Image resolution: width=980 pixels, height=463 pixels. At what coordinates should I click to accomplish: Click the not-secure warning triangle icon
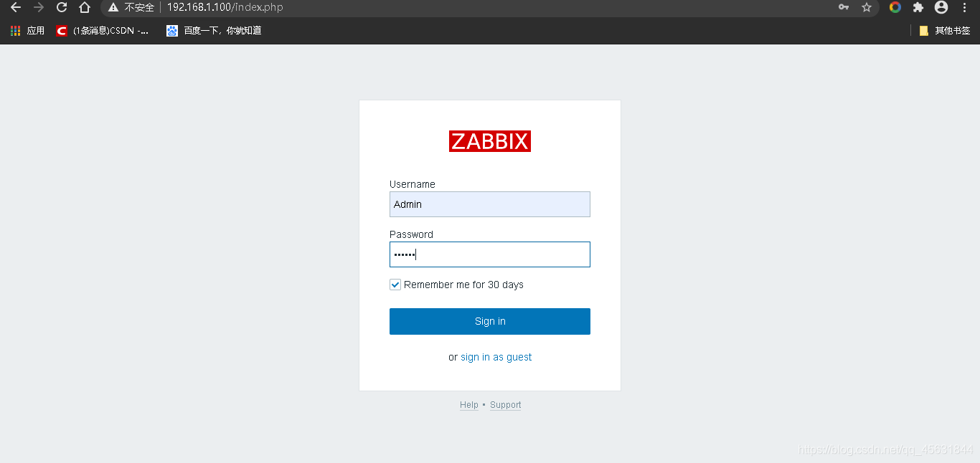[x=113, y=7]
